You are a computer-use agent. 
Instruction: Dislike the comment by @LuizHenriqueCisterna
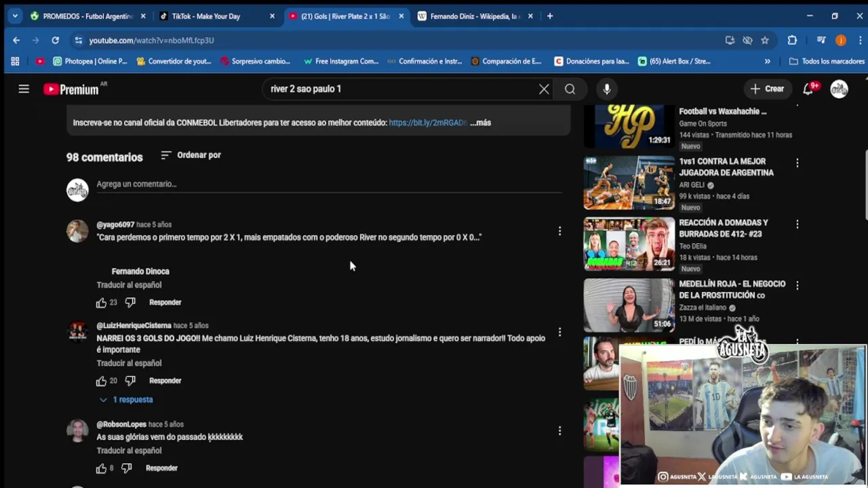click(130, 381)
